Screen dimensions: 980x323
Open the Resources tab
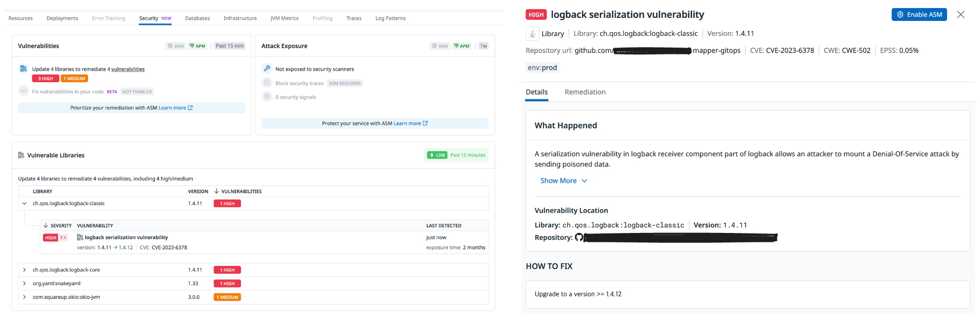(x=21, y=18)
